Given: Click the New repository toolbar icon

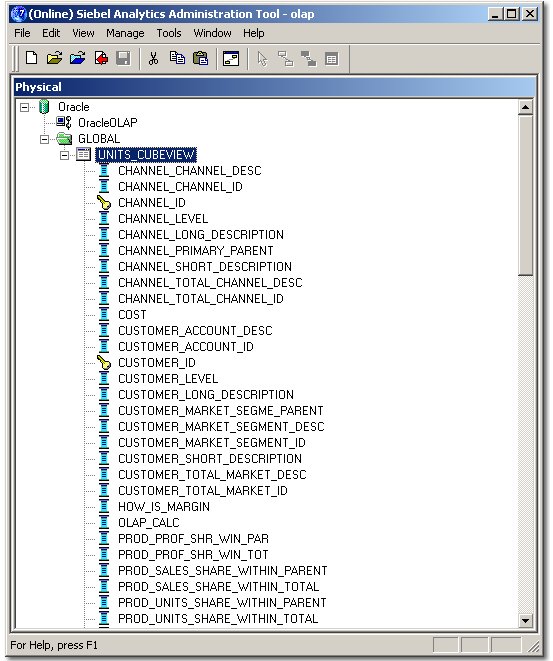Looking at the screenshot, I should (31, 58).
